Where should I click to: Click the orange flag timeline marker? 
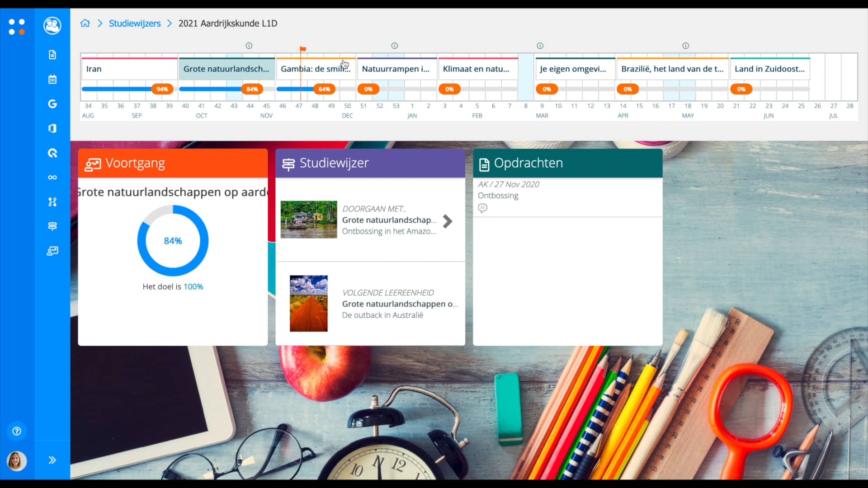pos(303,49)
